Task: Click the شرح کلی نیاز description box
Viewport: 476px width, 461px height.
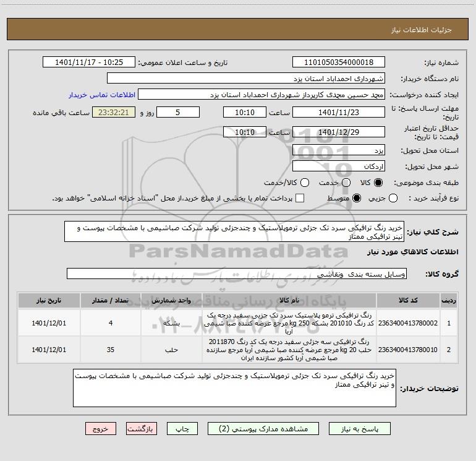Action: point(234,232)
